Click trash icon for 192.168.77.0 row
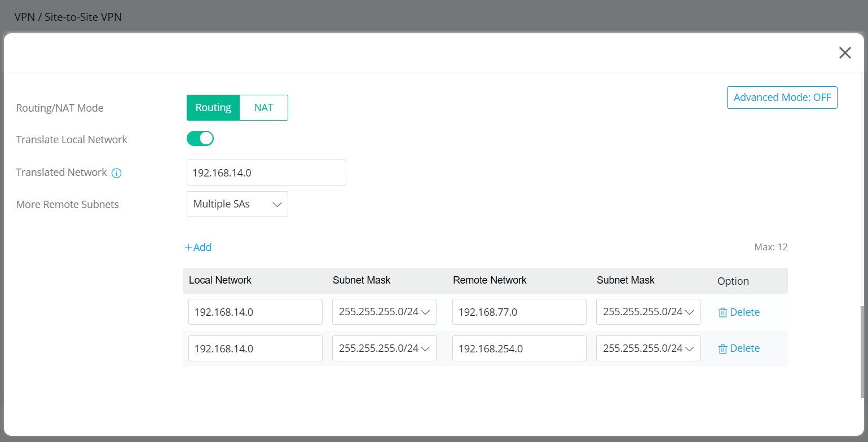868x442 pixels. coord(722,312)
